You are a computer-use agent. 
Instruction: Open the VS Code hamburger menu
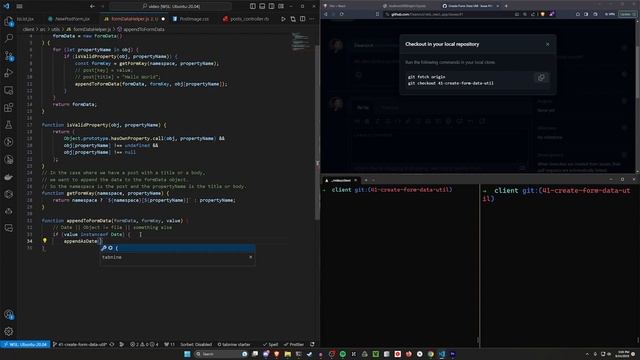click(19, 6)
